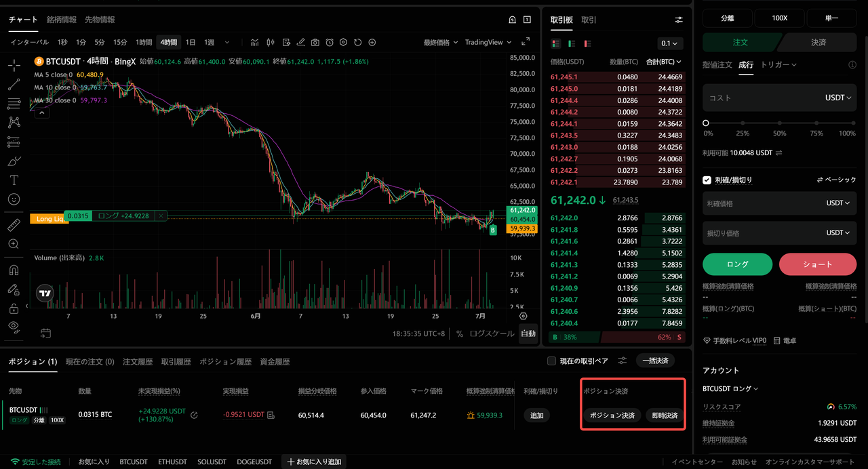The image size is (868, 469).
Task: Click the magnet mode icon
Action: [x=14, y=270]
